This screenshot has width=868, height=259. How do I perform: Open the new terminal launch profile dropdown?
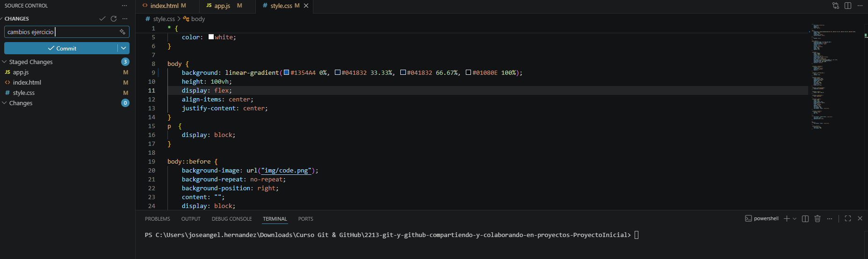click(x=795, y=218)
